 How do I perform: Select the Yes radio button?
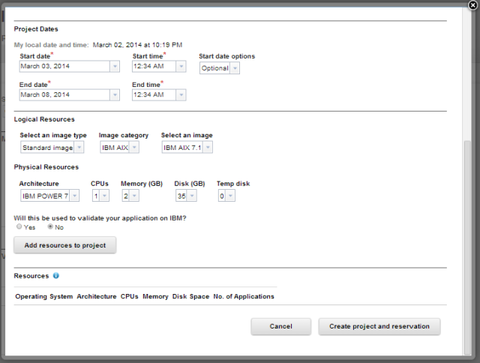[19, 227]
